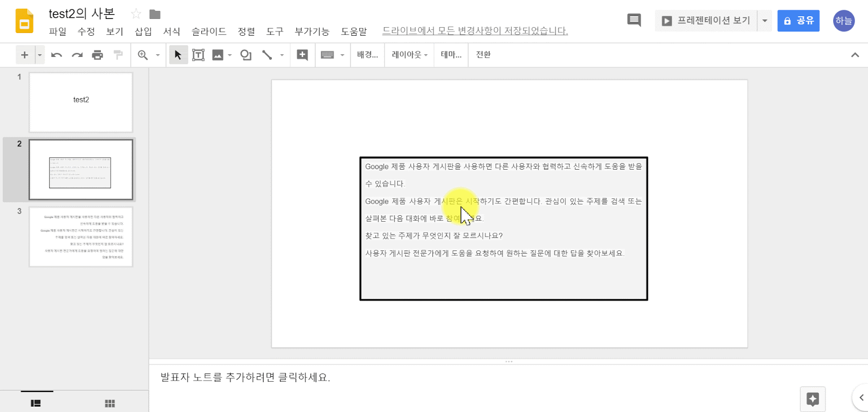Click the text '수 있습니다.'
The image size is (868, 412).
click(385, 184)
